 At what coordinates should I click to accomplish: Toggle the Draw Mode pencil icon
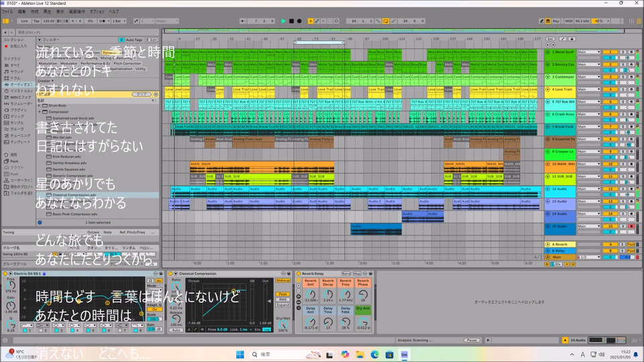[541, 21]
